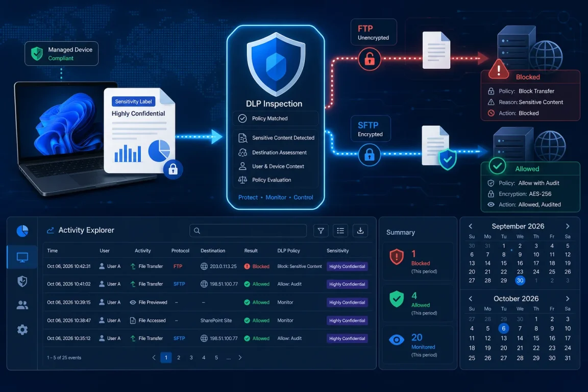Click the red unlocked padlock on FTP path

point(370,59)
